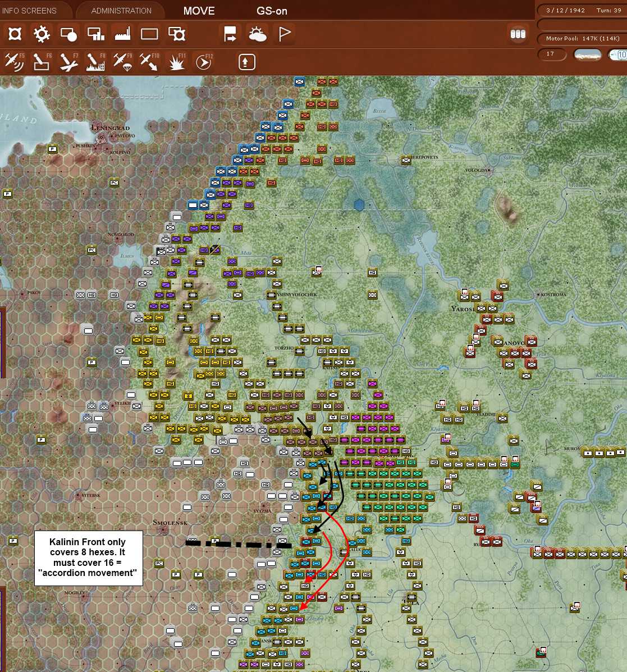Select the F7 bomb airfield mode
The height and width of the screenshot is (672, 627).
68,62
